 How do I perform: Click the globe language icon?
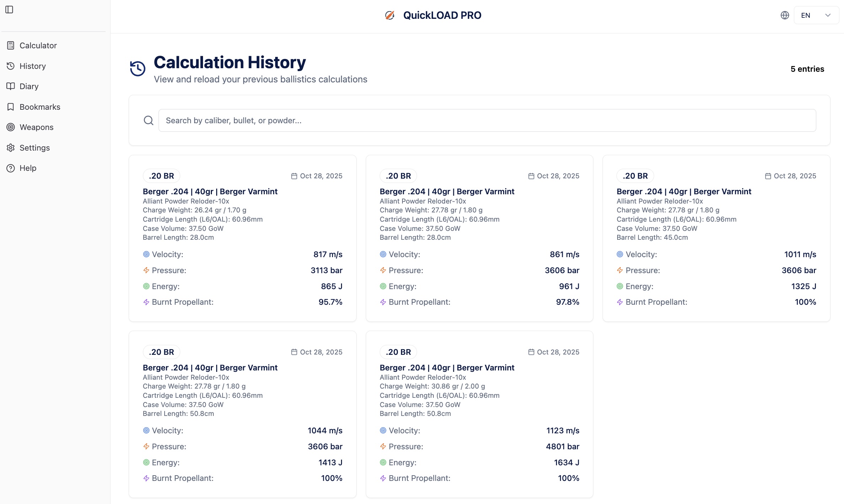(785, 15)
